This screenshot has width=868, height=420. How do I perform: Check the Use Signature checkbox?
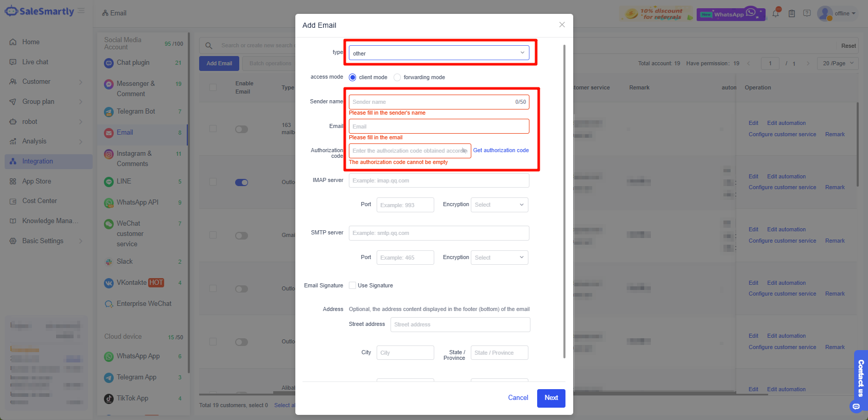[x=352, y=285]
